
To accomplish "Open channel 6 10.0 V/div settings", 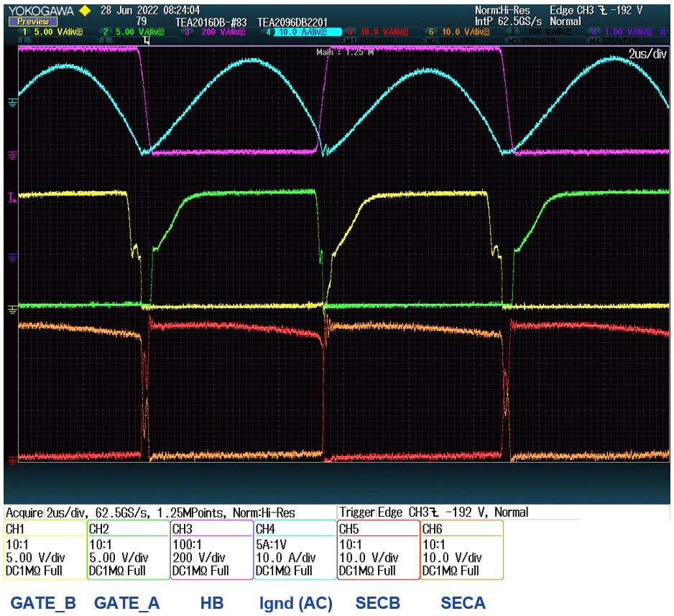I will 460,32.
